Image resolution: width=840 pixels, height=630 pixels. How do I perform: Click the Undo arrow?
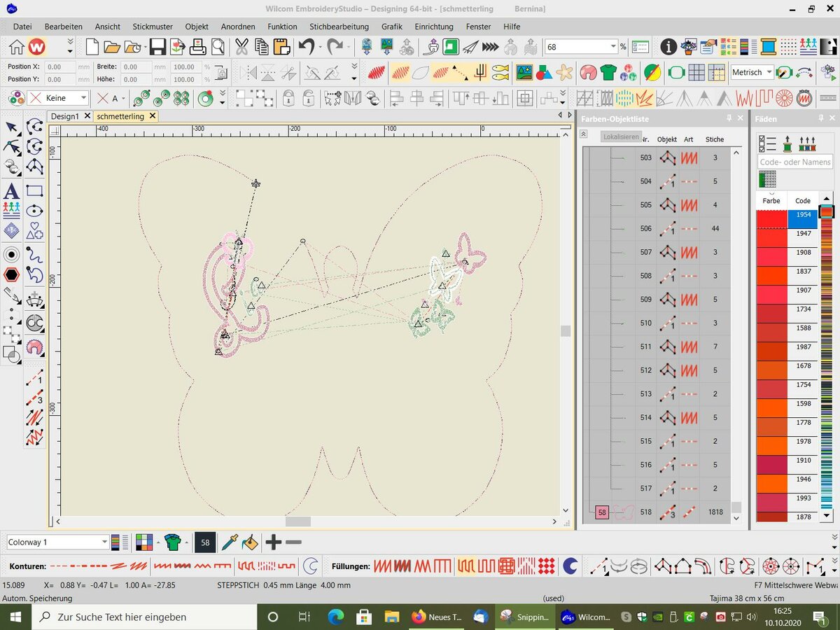point(306,48)
